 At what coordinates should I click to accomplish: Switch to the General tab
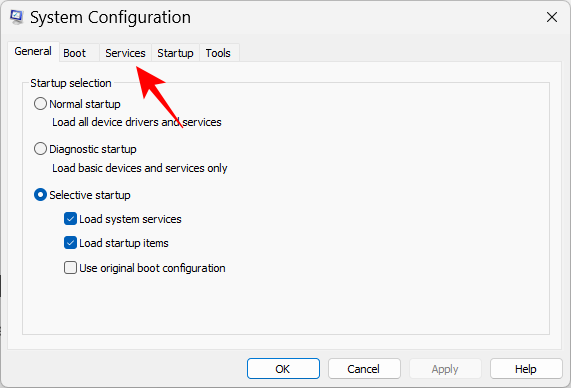[33, 51]
